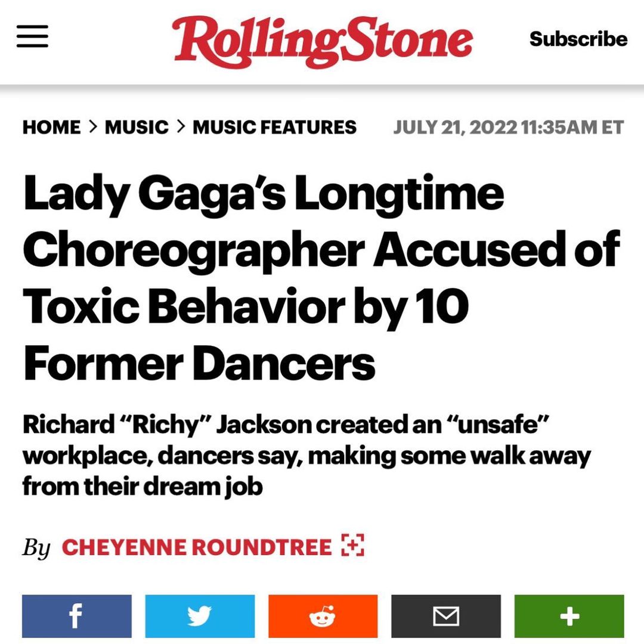
Task: Open the hamburger navigation menu
Action: 32,37
